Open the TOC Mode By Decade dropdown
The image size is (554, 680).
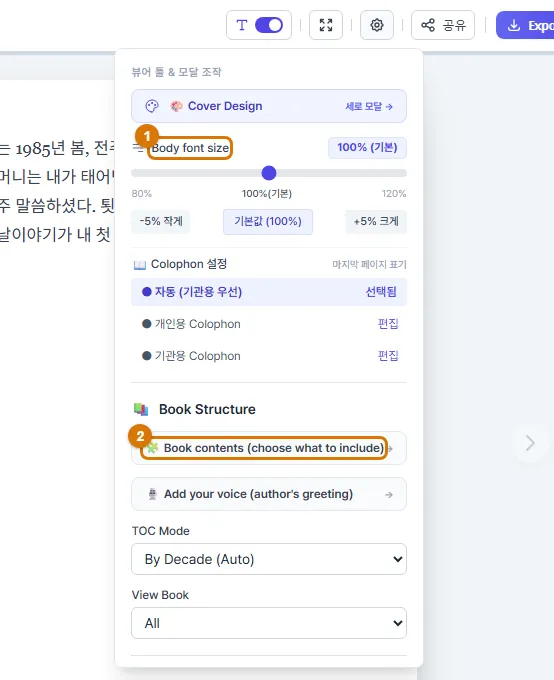(269, 559)
